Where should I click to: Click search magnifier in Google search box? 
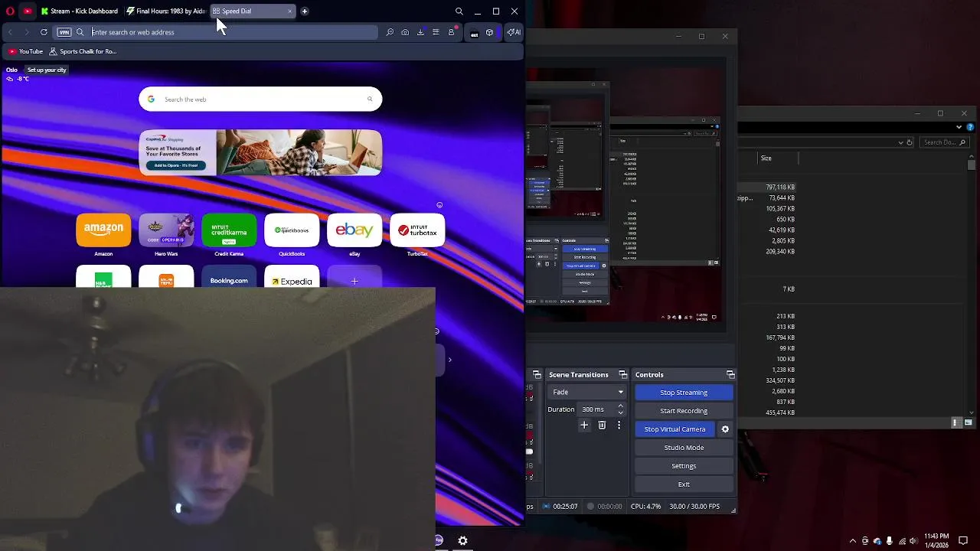[x=370, y=99]
